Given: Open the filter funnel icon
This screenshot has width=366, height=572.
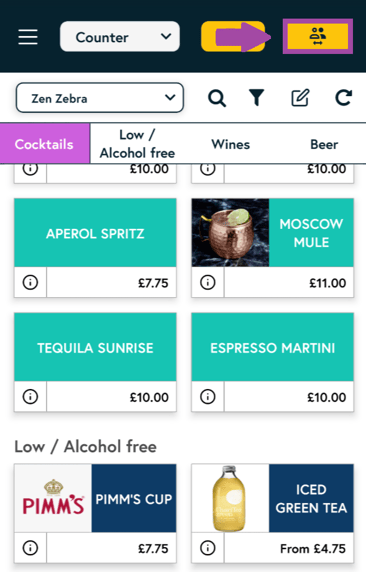Looking at the screenshot, I should coord(257,98).
